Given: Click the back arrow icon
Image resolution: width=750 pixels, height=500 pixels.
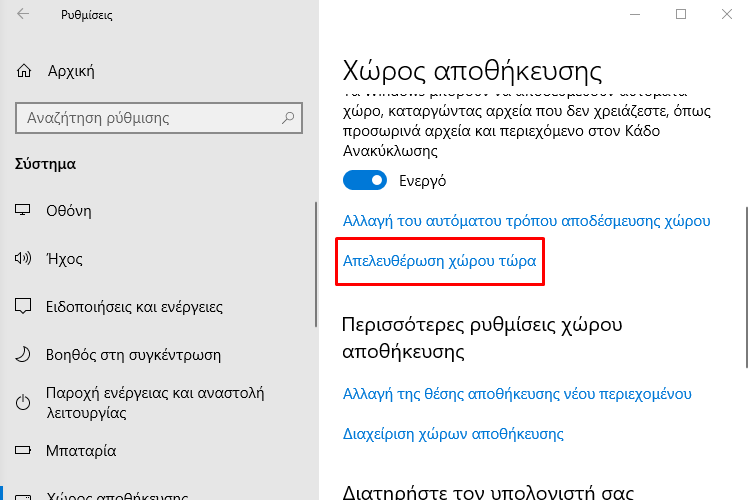Looking at the screenshot, I should point(23,14).
